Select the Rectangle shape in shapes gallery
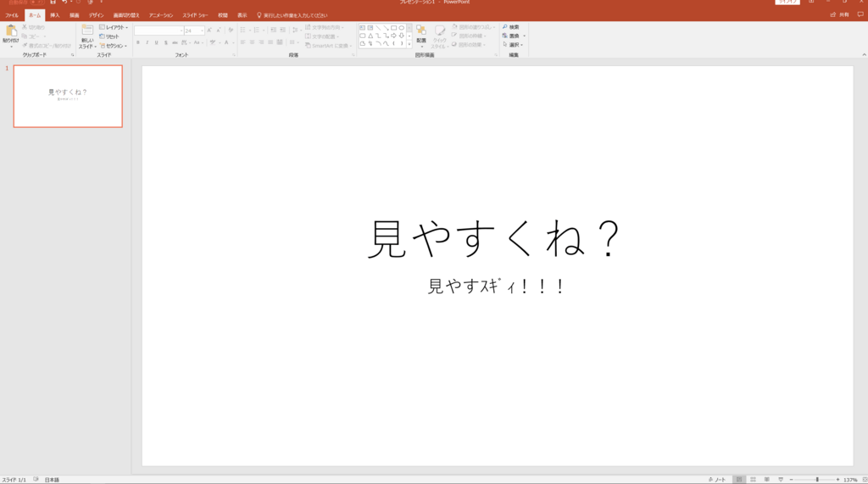 click(393, 28)
